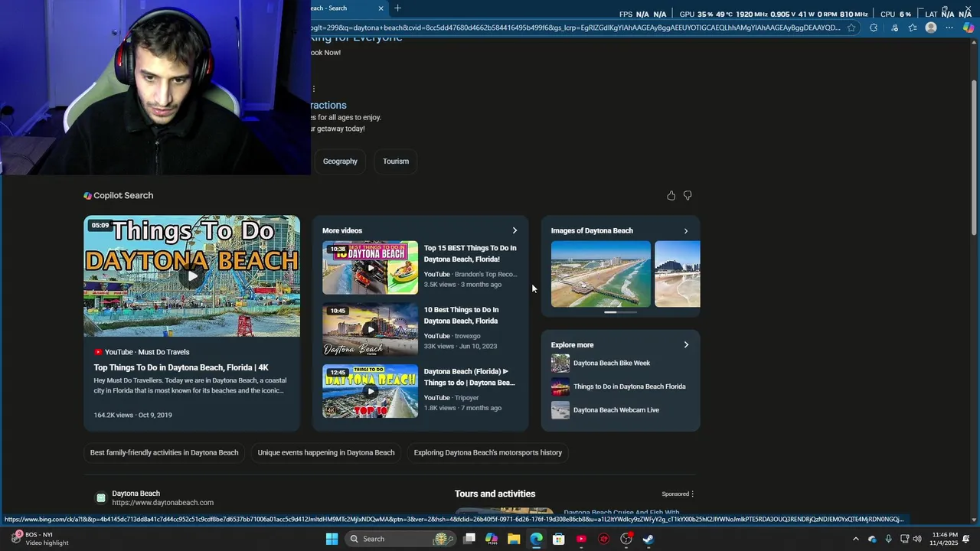Play the Daytona Beach (Florida) Tripoyer video thumbnail
The image size is (980, 551).
pyautogui.click(x=370, y=391)
